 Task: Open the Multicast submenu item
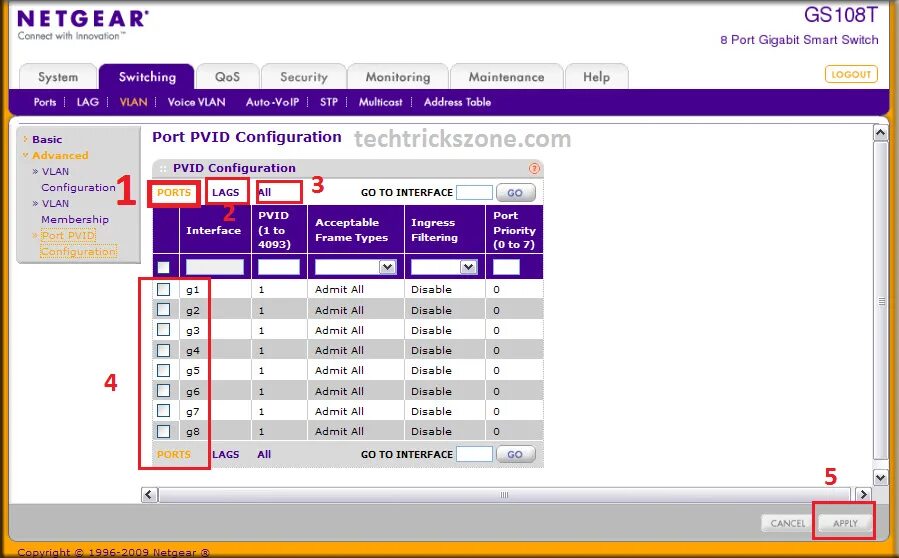tap(381, 102)
